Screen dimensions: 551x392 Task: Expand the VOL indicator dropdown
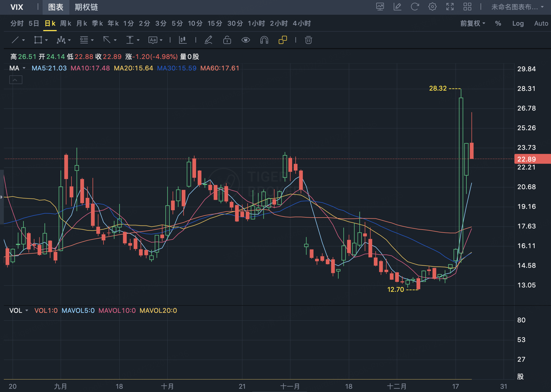pyautogui.click(x=27, y=311)
